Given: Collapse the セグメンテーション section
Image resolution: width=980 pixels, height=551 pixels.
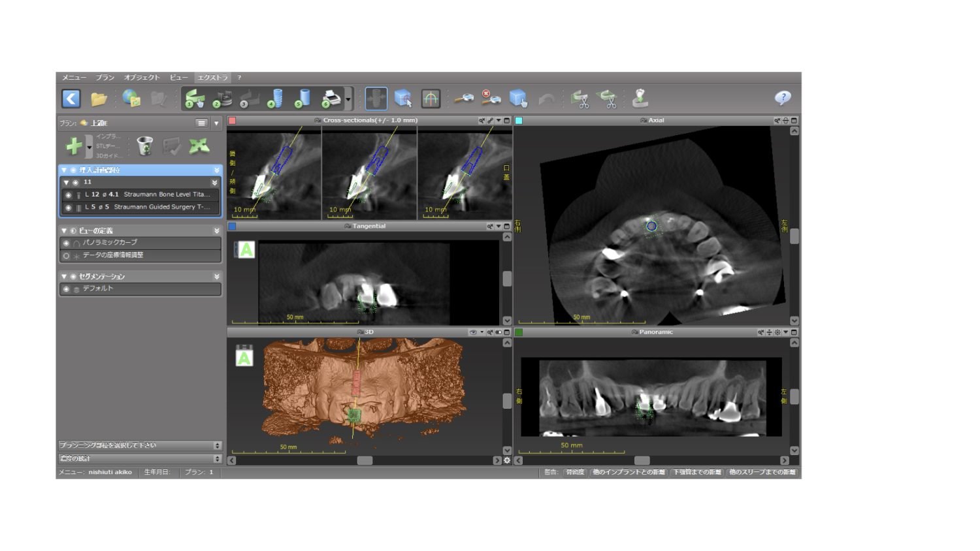Looking at the screenshot, I should [x=64, y=277].
